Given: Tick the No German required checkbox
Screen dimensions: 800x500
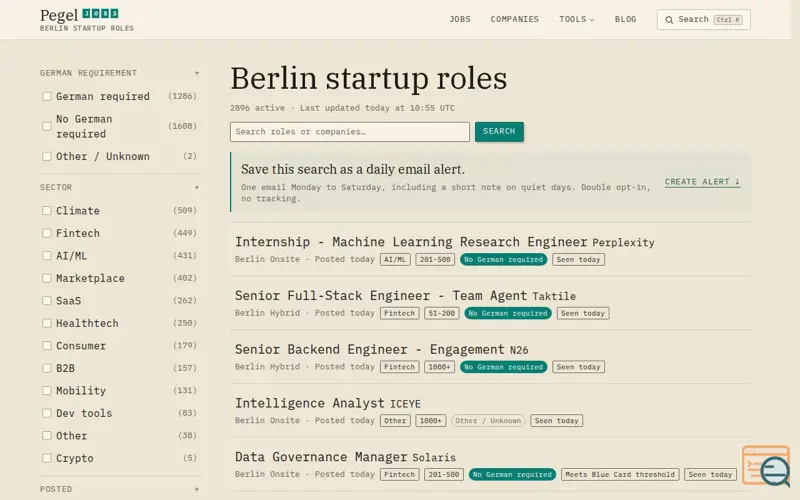Looking at the screenshot, I should click(x=46, y=126).
